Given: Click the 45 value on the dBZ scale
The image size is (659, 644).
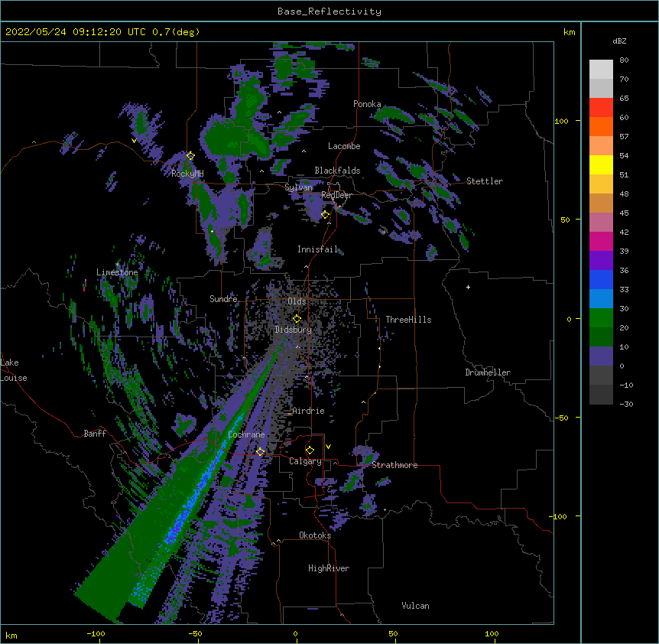Looking at the screenshot, I should (624, 213).
